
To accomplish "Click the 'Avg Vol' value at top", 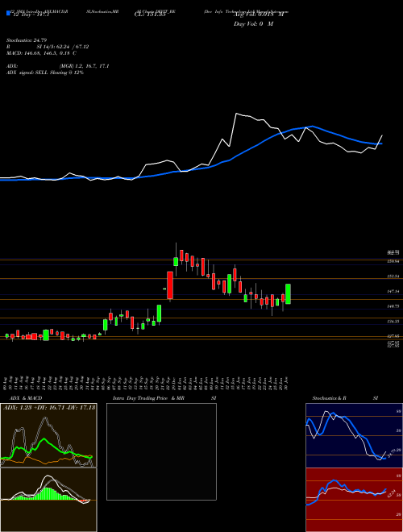I will [x=259, y=15].
